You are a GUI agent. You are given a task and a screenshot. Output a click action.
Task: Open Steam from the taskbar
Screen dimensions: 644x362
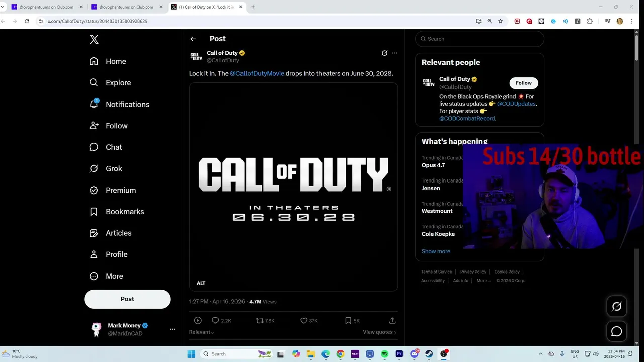click(429, 354)
